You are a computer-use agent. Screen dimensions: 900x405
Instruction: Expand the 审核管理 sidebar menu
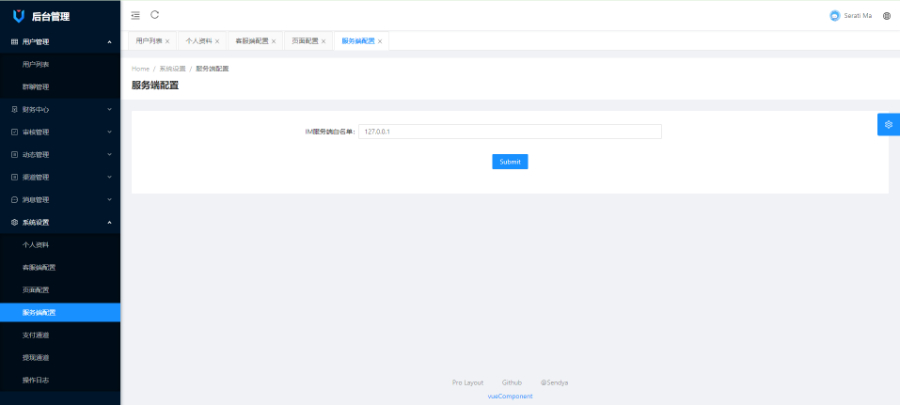(60, 132)
